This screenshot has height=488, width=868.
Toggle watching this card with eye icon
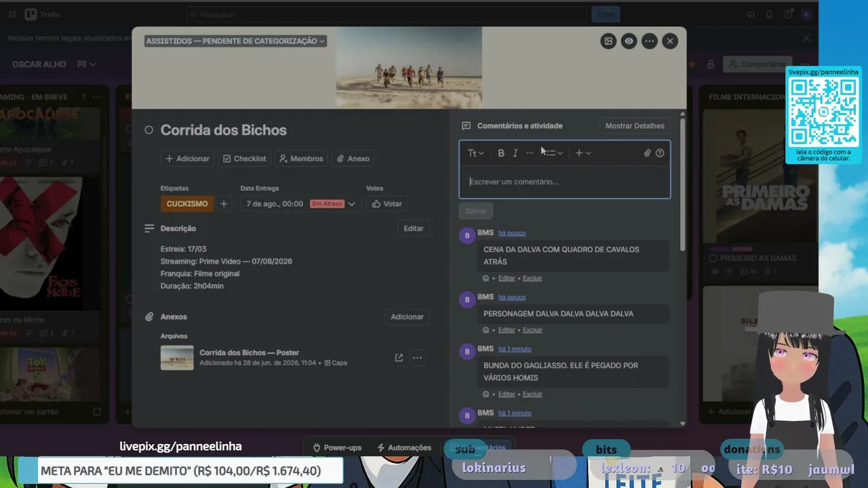tap(629, 41)
